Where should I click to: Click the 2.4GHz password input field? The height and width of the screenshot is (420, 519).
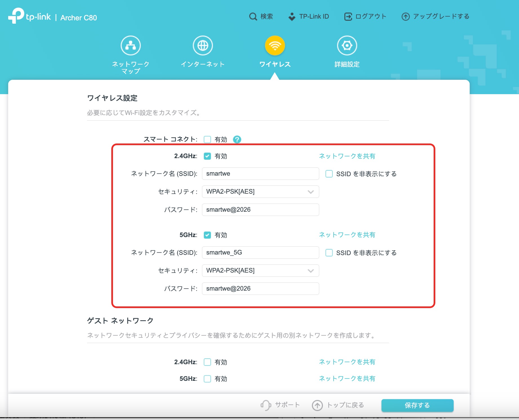pos(260,210)
